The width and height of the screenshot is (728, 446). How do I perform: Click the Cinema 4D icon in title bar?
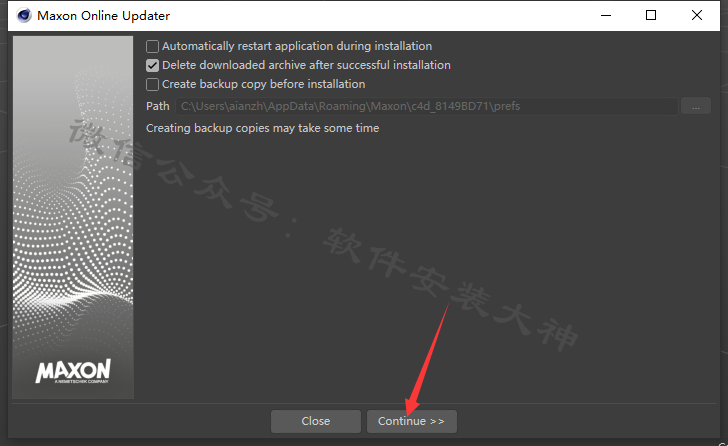pyautogui.click(x=24, y=15)
